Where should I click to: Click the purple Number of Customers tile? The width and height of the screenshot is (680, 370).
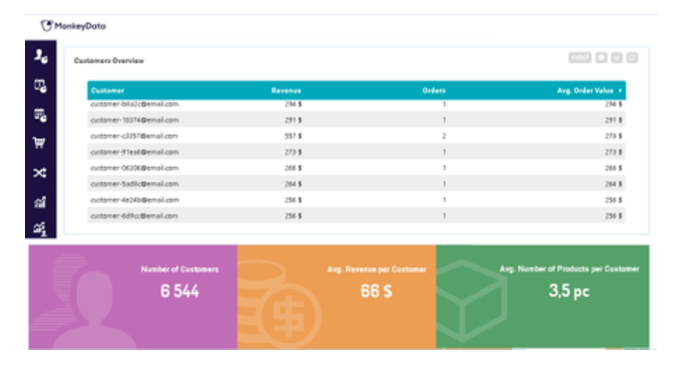(x=133, y=297)
